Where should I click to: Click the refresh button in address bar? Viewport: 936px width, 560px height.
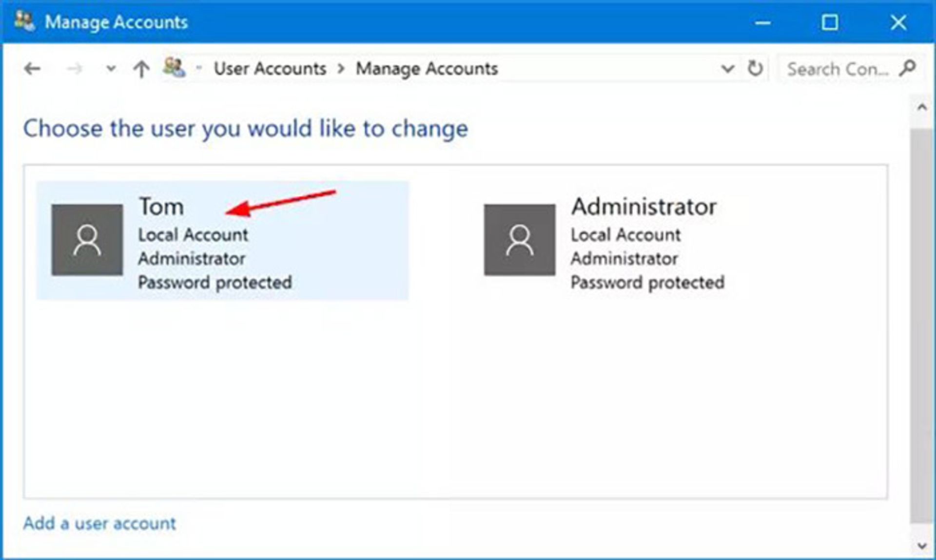[x=755, y=69]
